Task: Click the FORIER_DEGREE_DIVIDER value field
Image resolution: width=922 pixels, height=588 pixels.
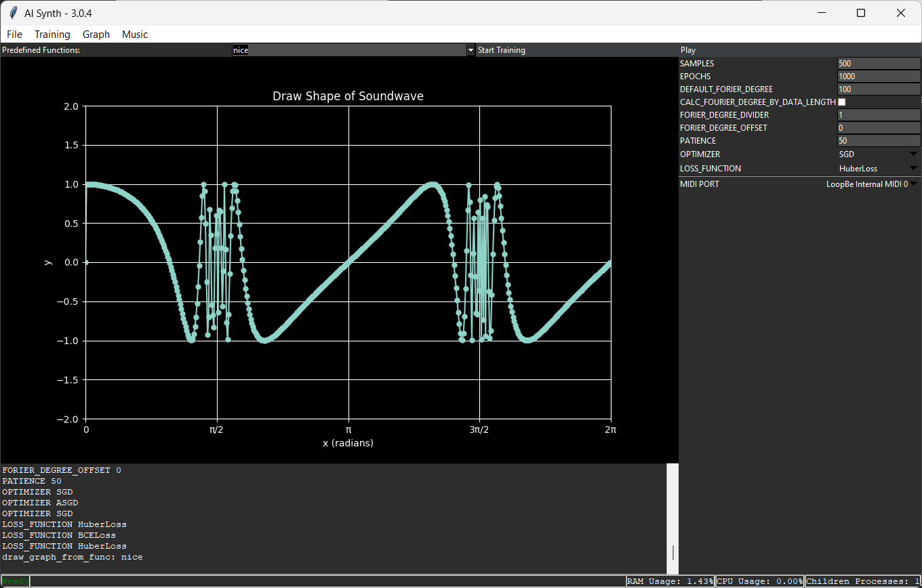Action: [879, 114]
